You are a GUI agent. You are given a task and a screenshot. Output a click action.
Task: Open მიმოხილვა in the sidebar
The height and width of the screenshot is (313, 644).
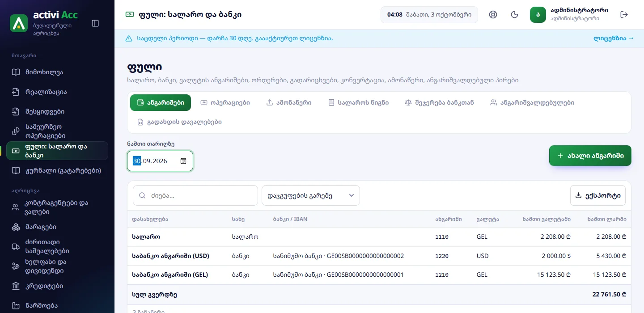[x=57, y=72]
